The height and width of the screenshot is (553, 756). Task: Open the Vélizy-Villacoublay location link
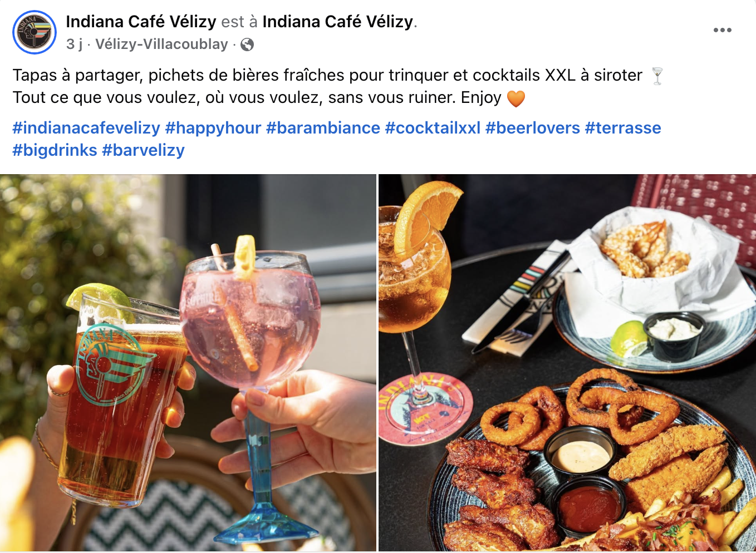click(x=161, y=44)
